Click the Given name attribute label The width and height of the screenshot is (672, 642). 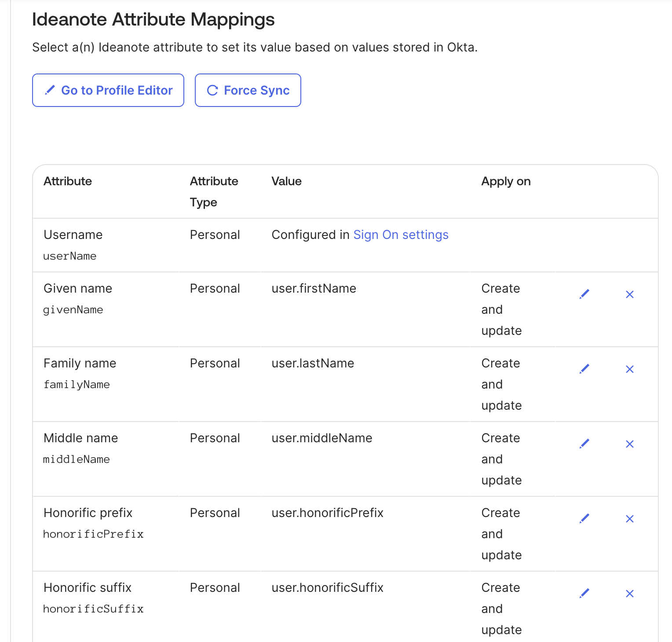click(x=78, y=289)
